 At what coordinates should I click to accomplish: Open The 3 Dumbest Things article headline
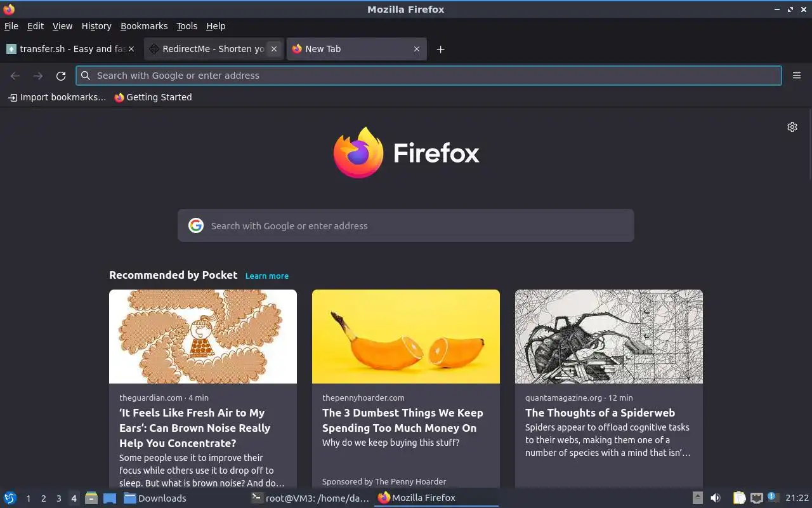coord(403,420)
